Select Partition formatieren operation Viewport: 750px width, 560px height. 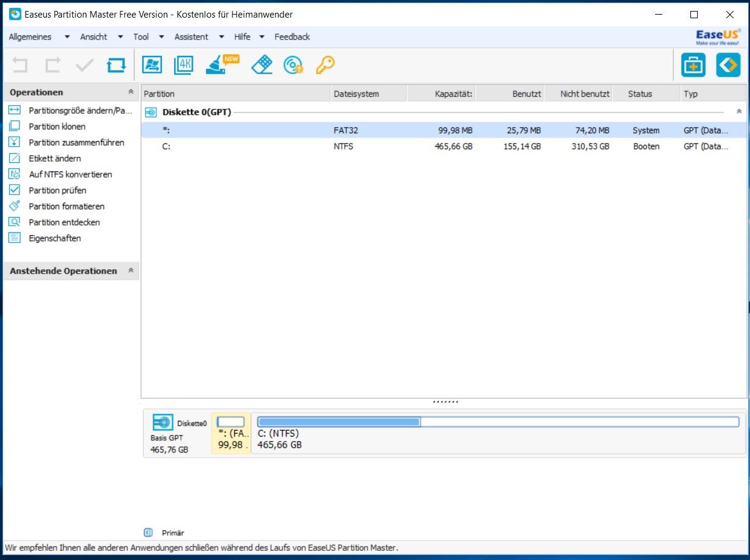click(67, 206)
